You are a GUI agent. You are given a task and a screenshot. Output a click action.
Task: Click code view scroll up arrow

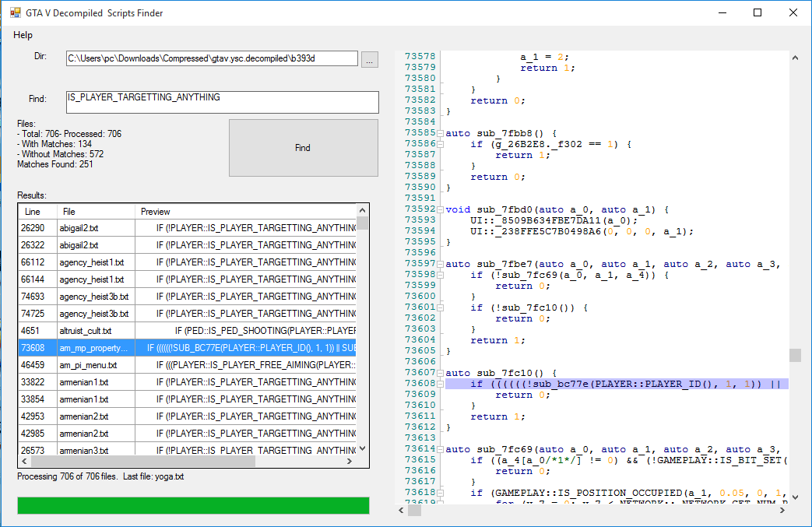pos(795,58)
